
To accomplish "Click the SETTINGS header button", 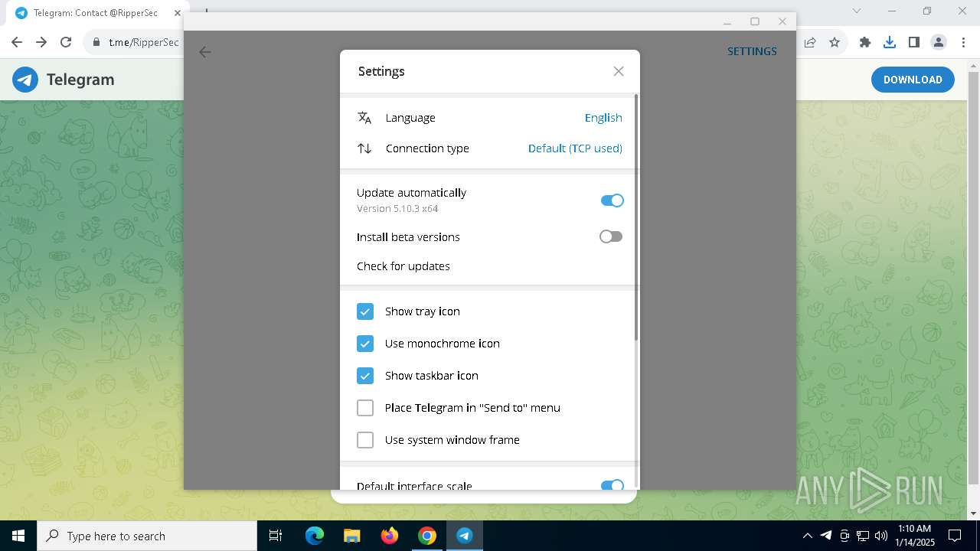I will click(752, 51).
